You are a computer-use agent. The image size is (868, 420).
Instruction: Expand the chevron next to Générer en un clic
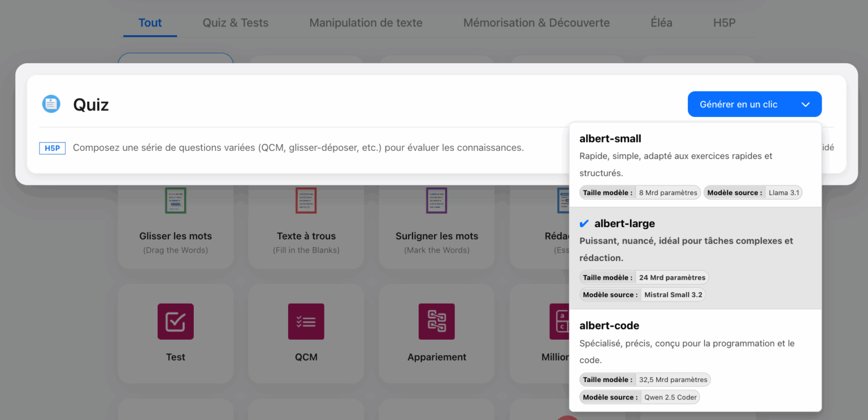point(806,105)
